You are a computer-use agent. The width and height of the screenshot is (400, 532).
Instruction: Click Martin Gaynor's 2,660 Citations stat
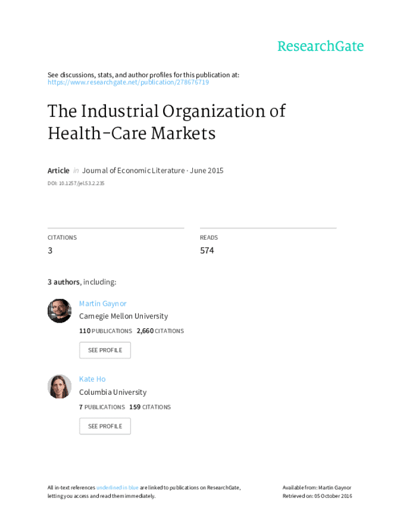160,331
